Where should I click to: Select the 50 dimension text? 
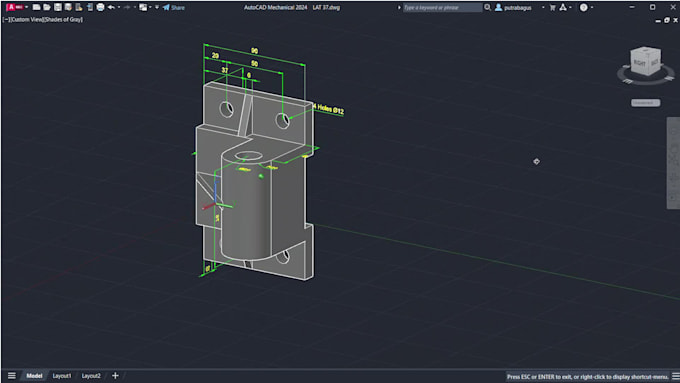point(255,64)
